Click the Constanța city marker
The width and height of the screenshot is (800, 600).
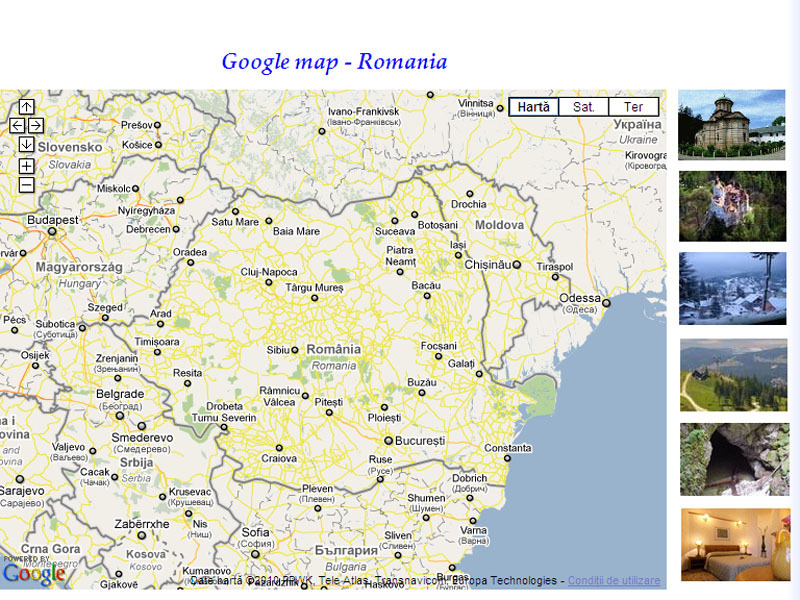507,458
